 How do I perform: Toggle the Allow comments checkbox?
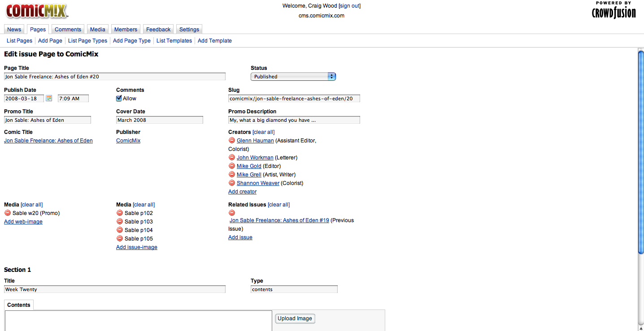[119, 99]
